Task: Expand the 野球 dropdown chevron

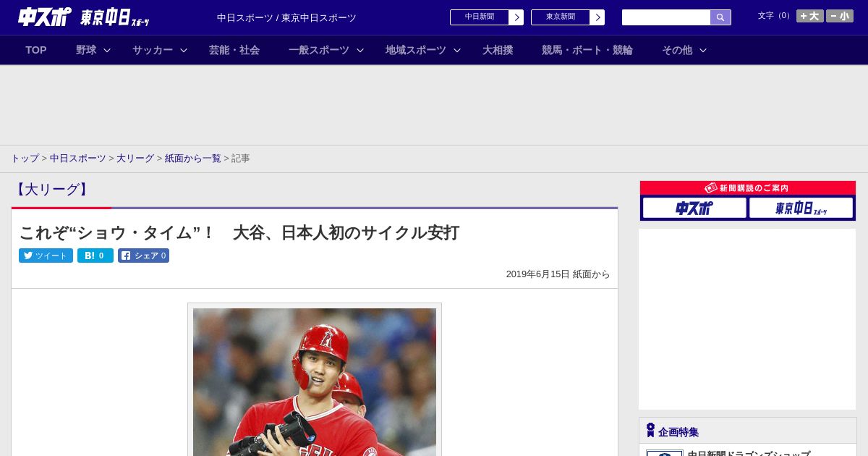Action: click(107, 50)
